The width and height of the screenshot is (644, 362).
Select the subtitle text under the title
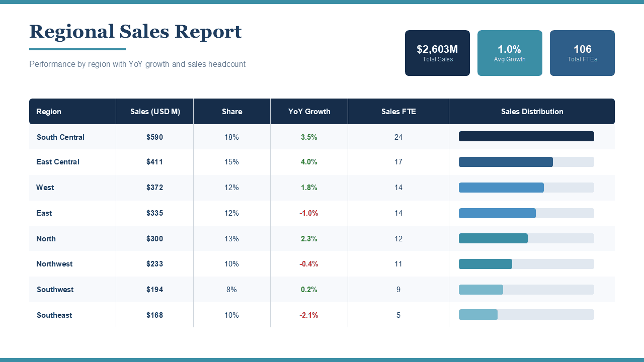(x=137, y=64)
